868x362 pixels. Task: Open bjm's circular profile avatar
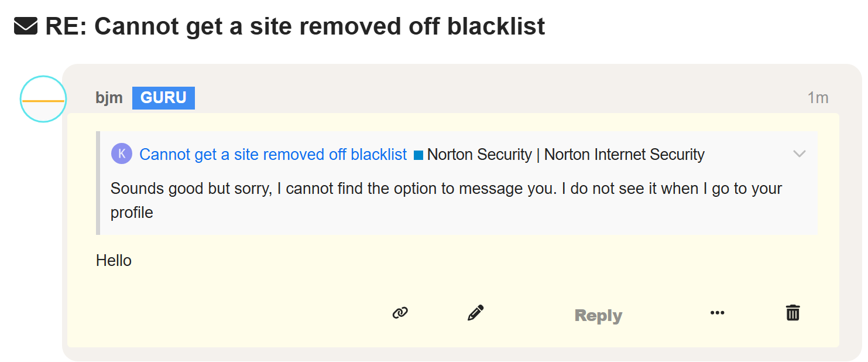[43, 99]
